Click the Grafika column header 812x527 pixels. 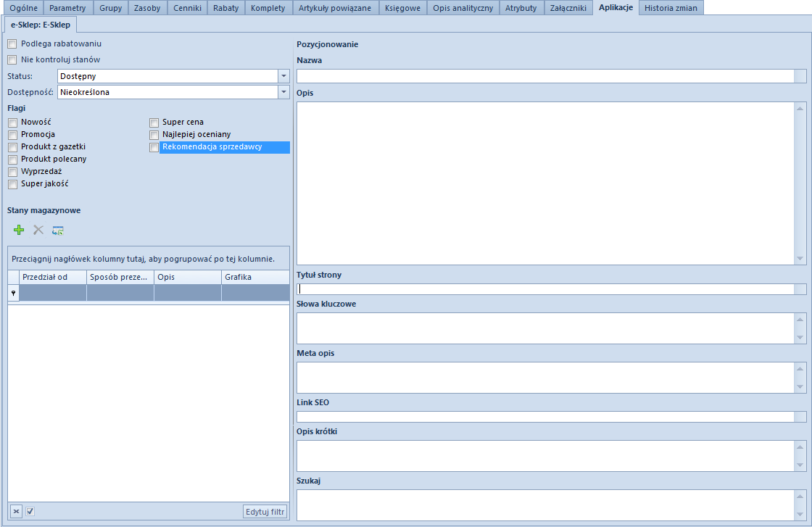point(255,277)
